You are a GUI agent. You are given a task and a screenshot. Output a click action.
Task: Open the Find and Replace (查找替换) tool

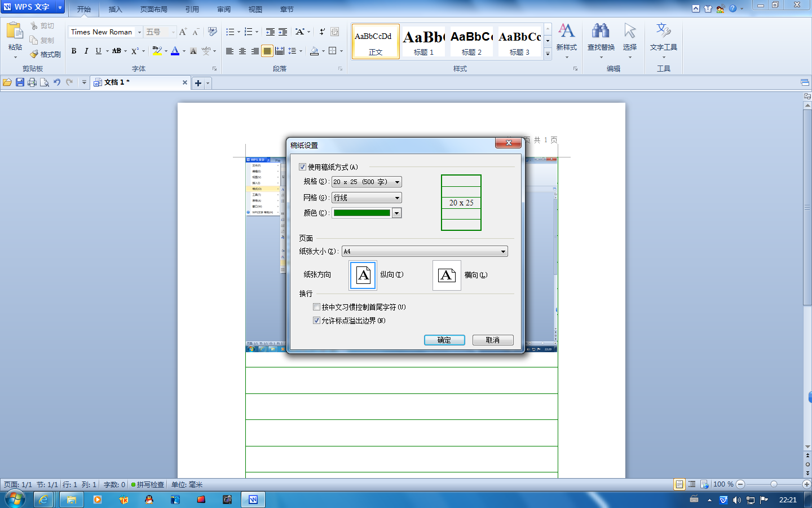coord(601,38)
